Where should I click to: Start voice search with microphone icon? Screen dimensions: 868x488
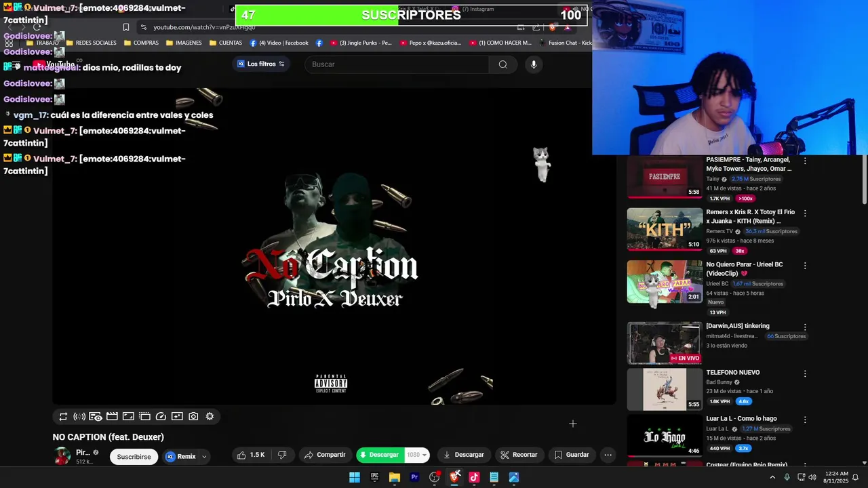click(534, 64)
